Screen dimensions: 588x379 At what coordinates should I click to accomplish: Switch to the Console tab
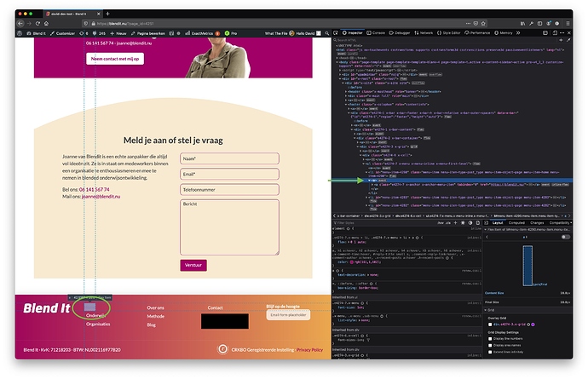click(x=376, y=33)
